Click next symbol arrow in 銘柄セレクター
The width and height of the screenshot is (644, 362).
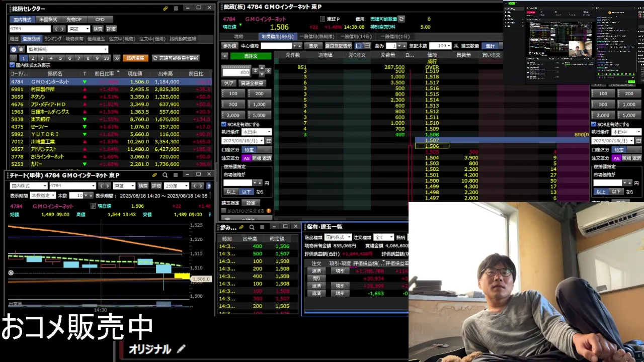tap(62, 29)
